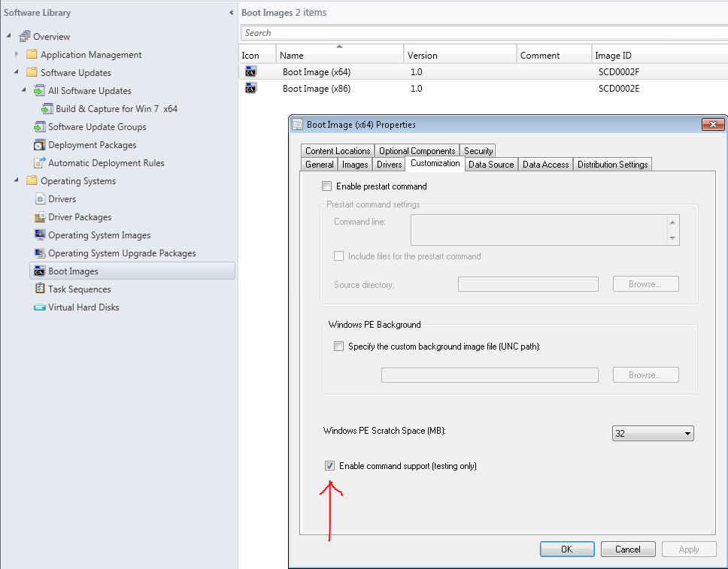Click the Operating System Images icon
The image size is (728, 569).
(40, 235)
